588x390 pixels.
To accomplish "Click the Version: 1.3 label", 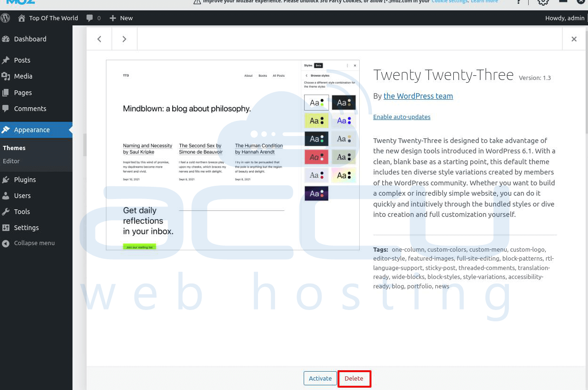I will click(535, 78).
